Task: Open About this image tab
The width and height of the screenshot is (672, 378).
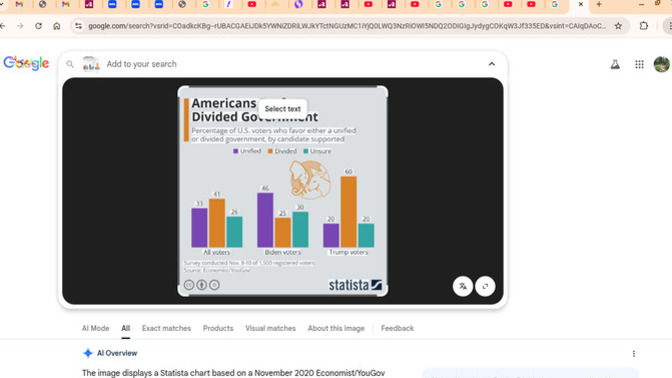Action: coord(336,328)
